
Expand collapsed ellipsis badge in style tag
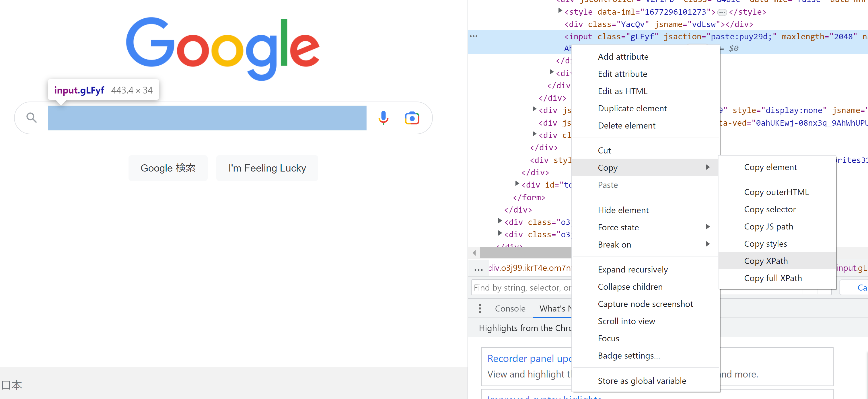722,12
